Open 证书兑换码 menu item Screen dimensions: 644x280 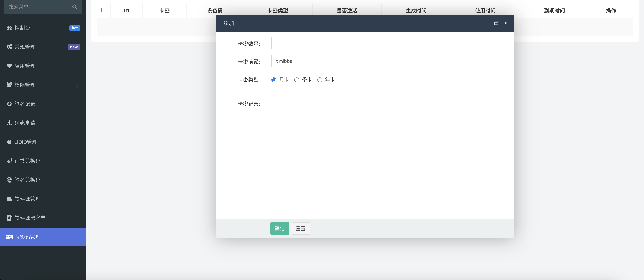[x=43, y=161]
